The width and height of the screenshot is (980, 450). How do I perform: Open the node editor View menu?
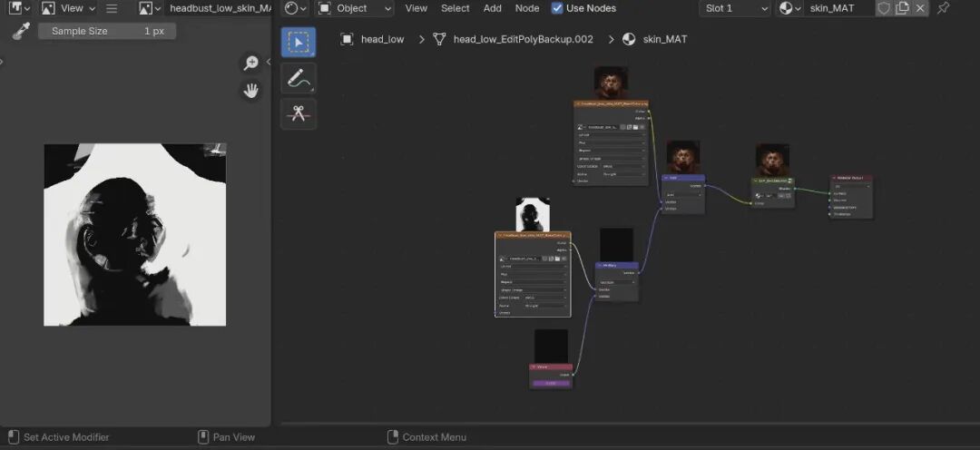416,8
